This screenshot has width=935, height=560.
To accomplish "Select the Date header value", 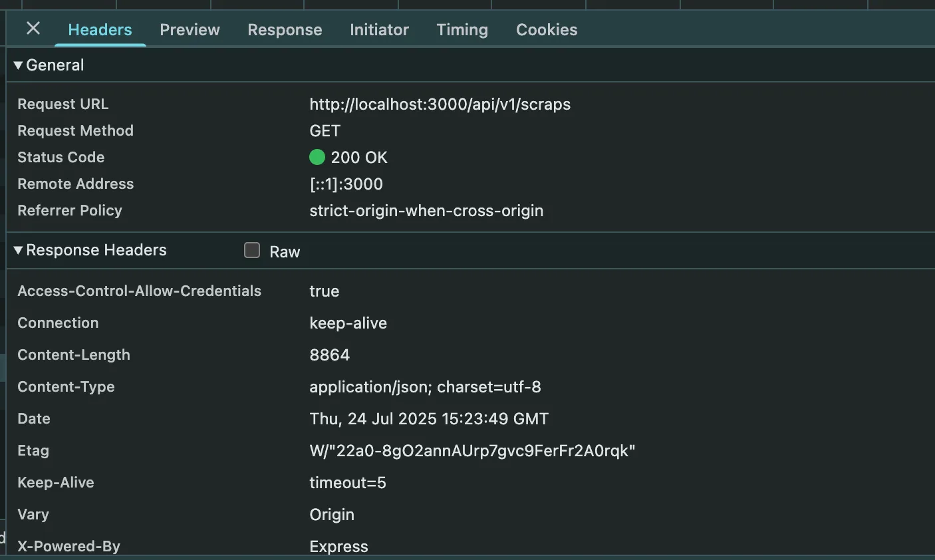I will point(429,419).
